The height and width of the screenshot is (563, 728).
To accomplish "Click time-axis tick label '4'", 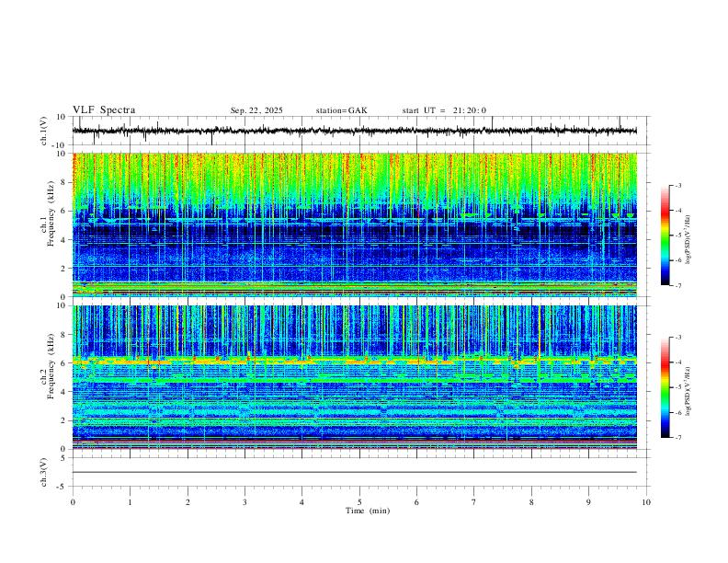I will pyautogui.click(x=301, y=502).
